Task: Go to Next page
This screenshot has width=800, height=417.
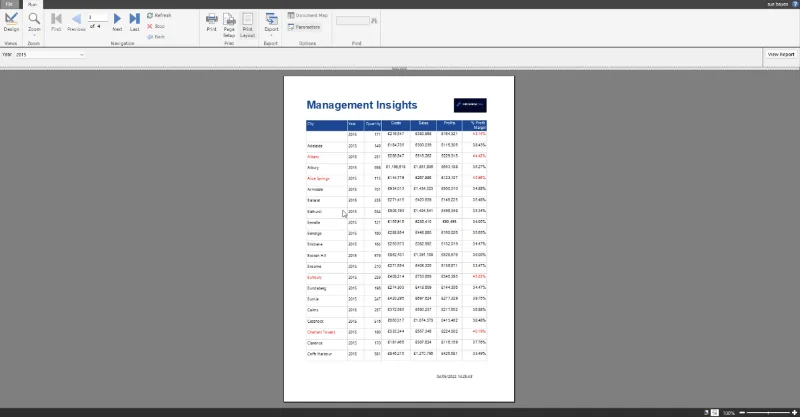Action: [117, 22]
